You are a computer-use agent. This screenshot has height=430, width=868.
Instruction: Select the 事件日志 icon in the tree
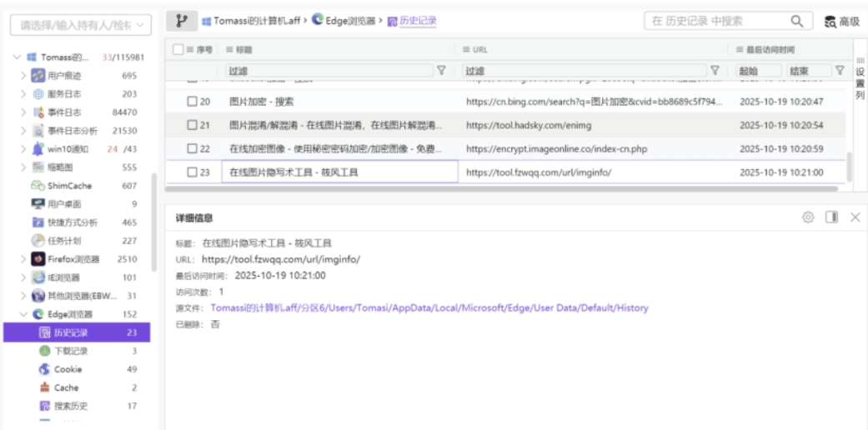(38, 112)
